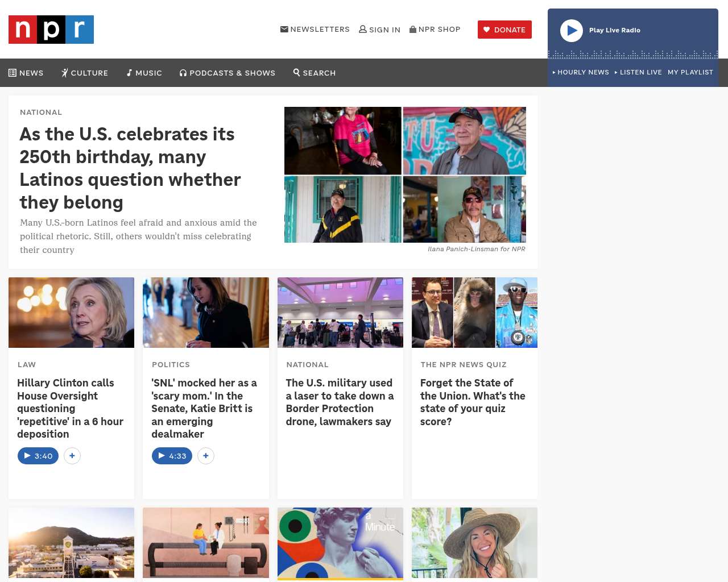This screenshot has height=582, width=728.
Task: Open the Search option
Action: point(315,73)
